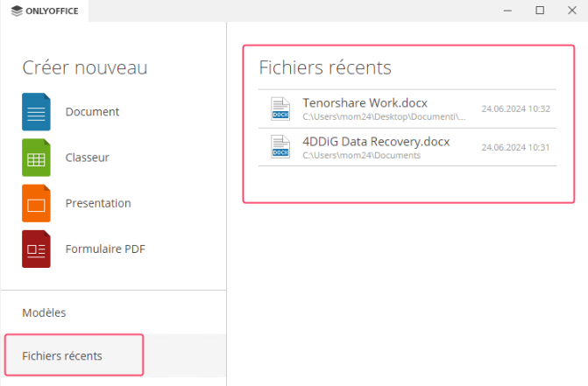Choose the Presentation text label
Viewport: 588px width, 386px height.
point(98,203)
